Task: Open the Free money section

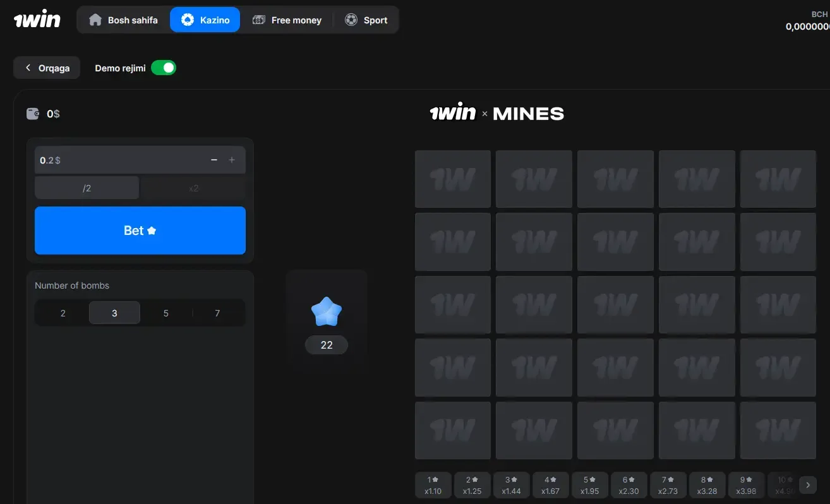Action: 287,20
